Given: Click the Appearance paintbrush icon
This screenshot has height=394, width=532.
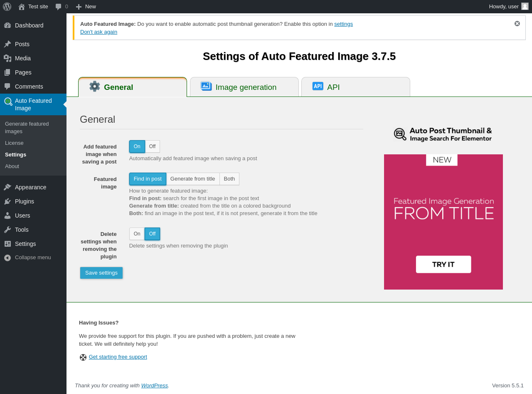Looking at the screenshot, I should [7, 187].
